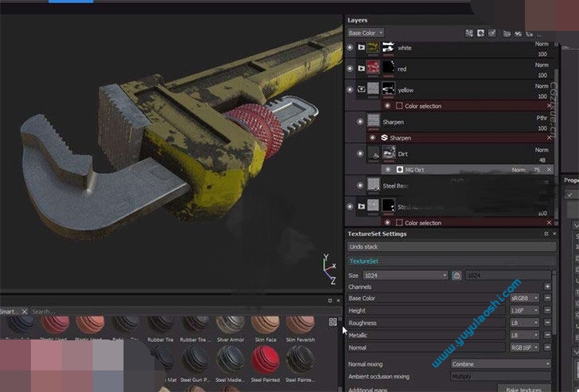Hide the Steel Base layer
This screenshot has height=392, width=579.
click(x=360, y=185)
